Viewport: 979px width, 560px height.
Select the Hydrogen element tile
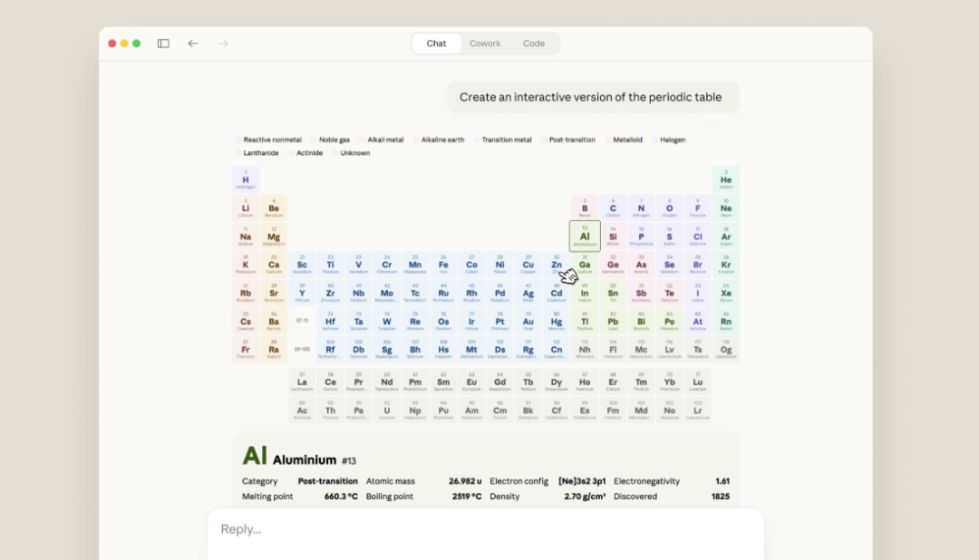pyautogui.click(x=246, y=179)
